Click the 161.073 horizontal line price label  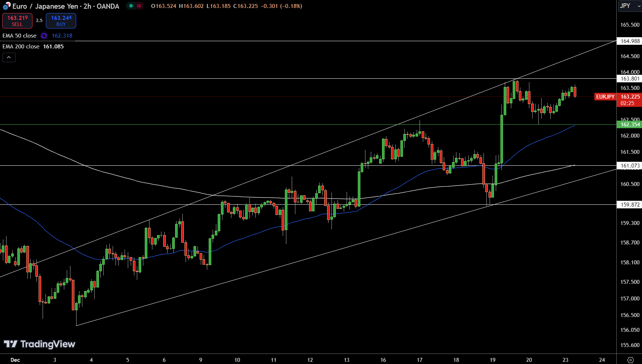tap(630, 166)
